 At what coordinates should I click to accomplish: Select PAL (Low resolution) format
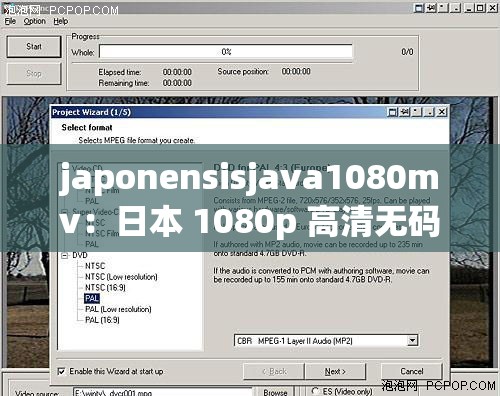pos(118,309)
